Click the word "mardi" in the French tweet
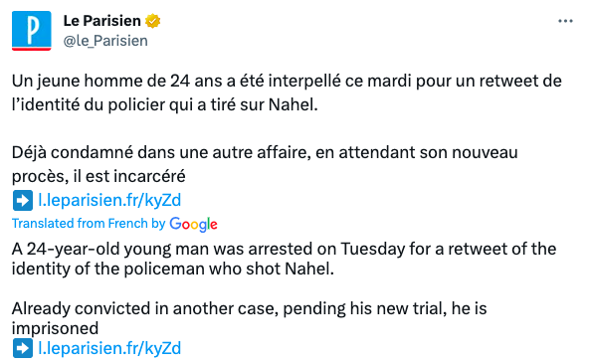The image size is (589, 364). pyautogui.click(x=389, y=81)
